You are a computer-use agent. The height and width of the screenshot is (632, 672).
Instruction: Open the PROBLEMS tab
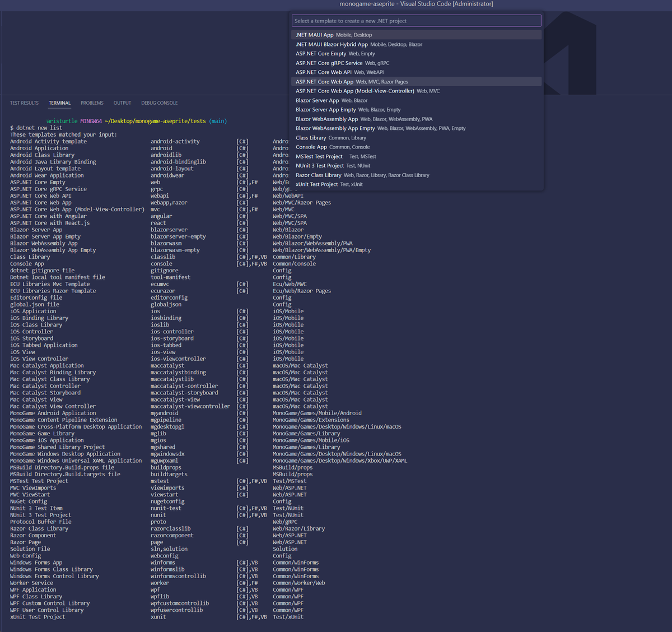coord(92,103)
